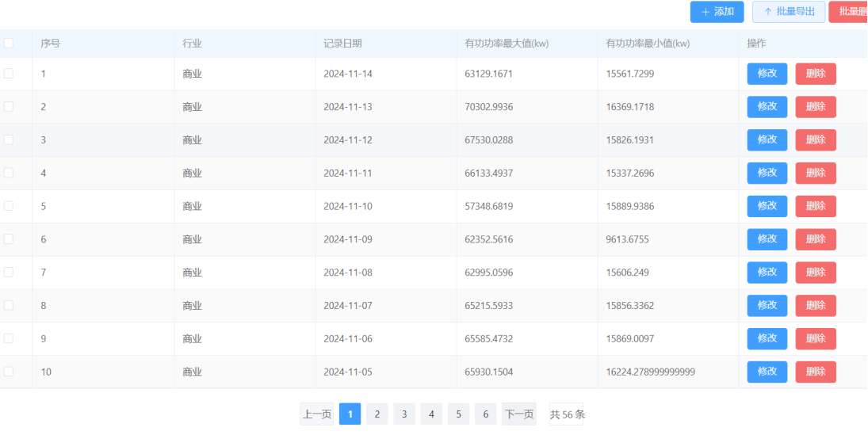868x435 pixels.
Task: Click 删除 for the 2024-11-08 record
Action: click(x=816, y=273)
